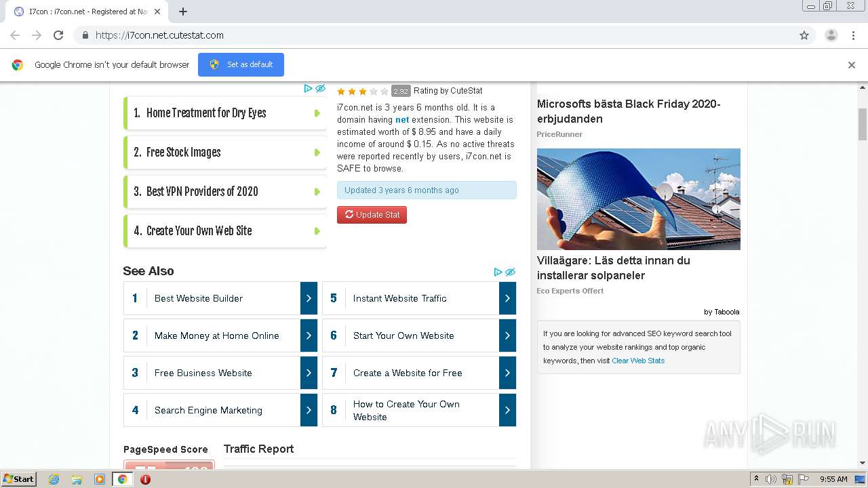Arrow next to Best Website Builder
The height and width of the screenshot is (488, 868).
[x=309, y=298]
